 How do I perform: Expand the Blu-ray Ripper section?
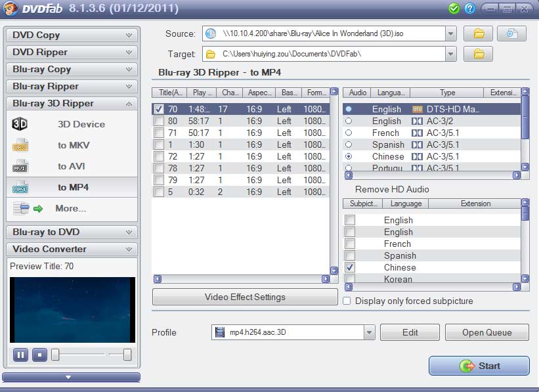coord(72,86)
